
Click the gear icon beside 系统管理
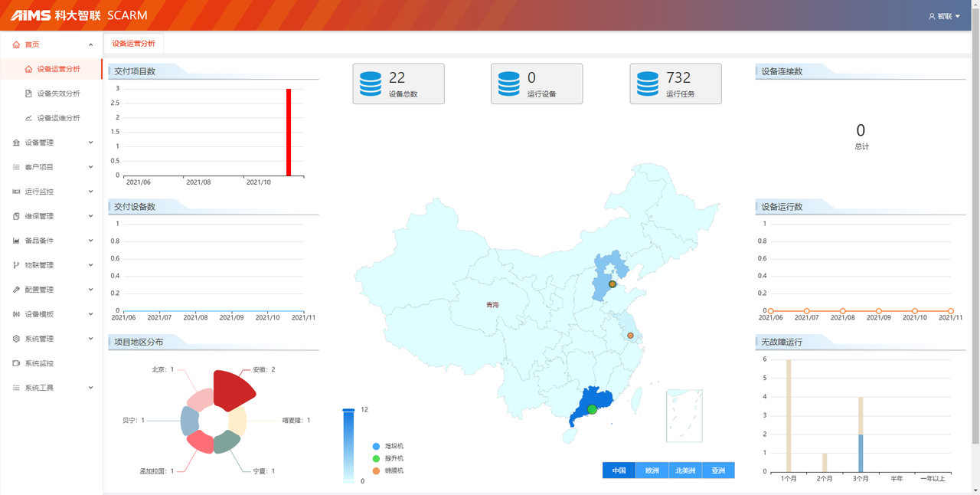pos(16,339)
